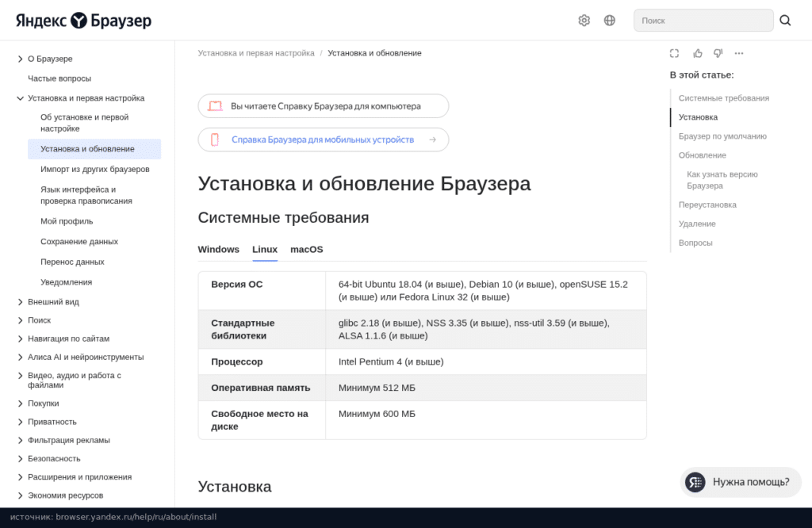The height and width of the screenshot is (528, 812).
Task: Open language globe icon
Action: pos(610,20)
